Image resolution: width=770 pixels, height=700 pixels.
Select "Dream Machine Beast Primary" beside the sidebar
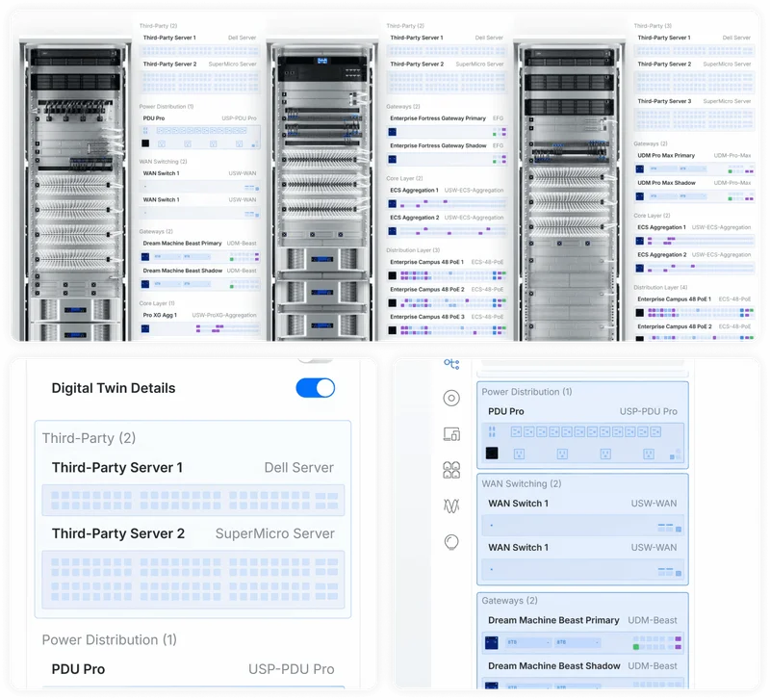click(553, 620)
